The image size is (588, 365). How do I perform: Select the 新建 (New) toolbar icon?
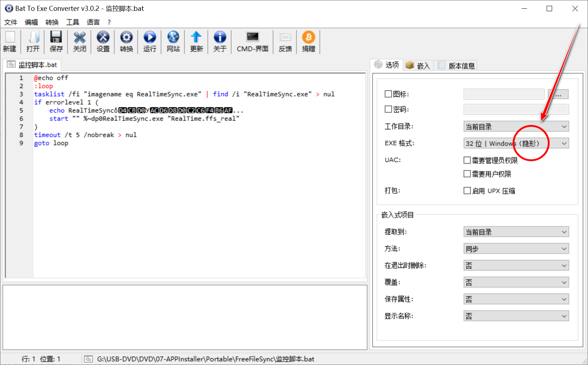pyautogui.click(x=10, y=41)
